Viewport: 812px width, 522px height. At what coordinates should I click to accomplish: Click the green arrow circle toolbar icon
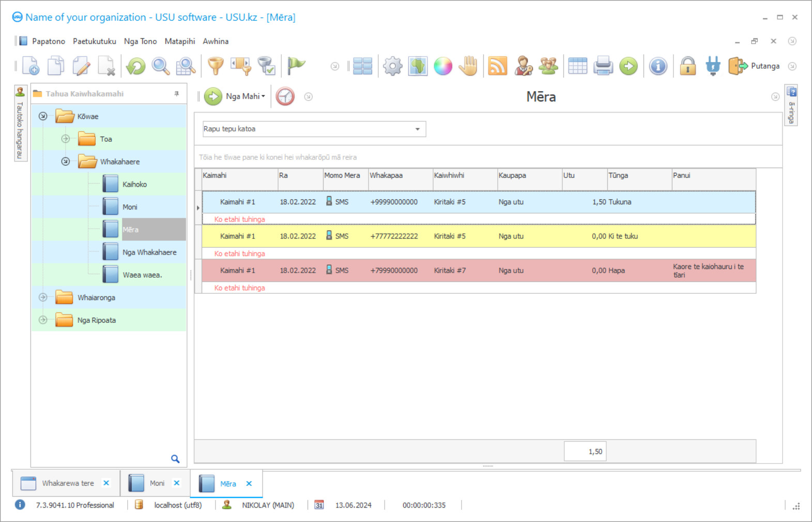point(629,66)
